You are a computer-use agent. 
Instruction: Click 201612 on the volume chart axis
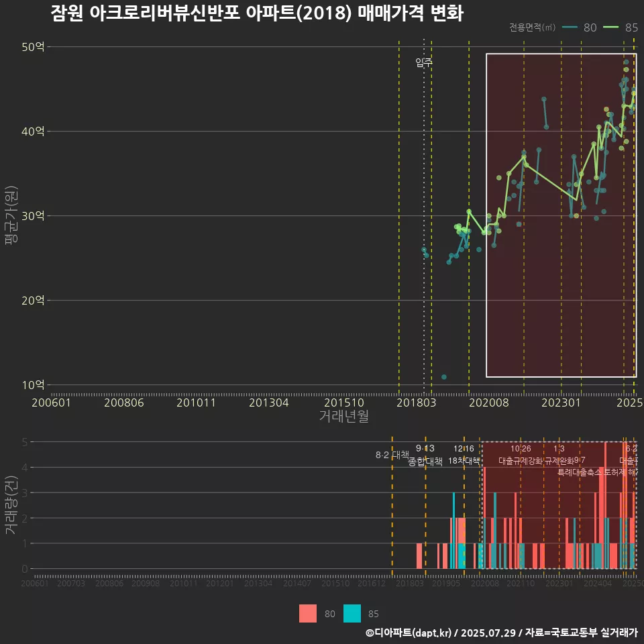tap(372, 583)
